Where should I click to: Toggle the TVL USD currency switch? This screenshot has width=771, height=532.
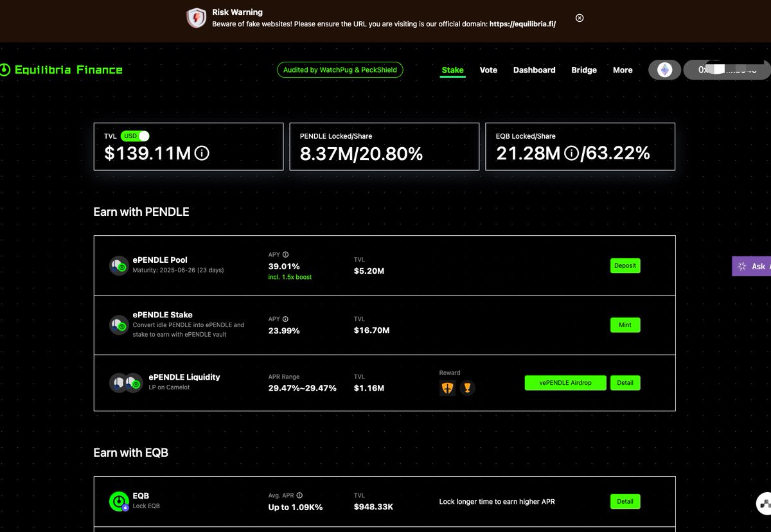pos(135,136)
